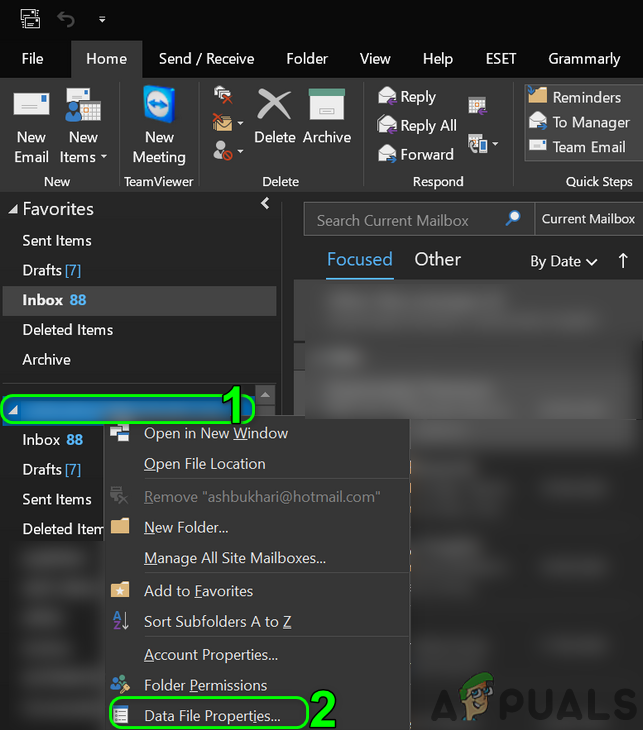Open the By Date sort dropdown

pyautogui.click(x=563, y=261)
